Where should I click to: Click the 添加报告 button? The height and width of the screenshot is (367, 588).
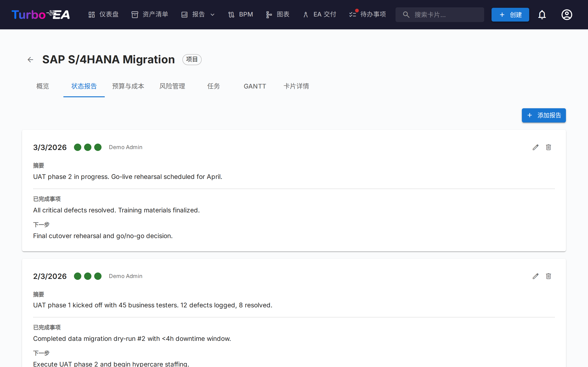tap(543, 115)
